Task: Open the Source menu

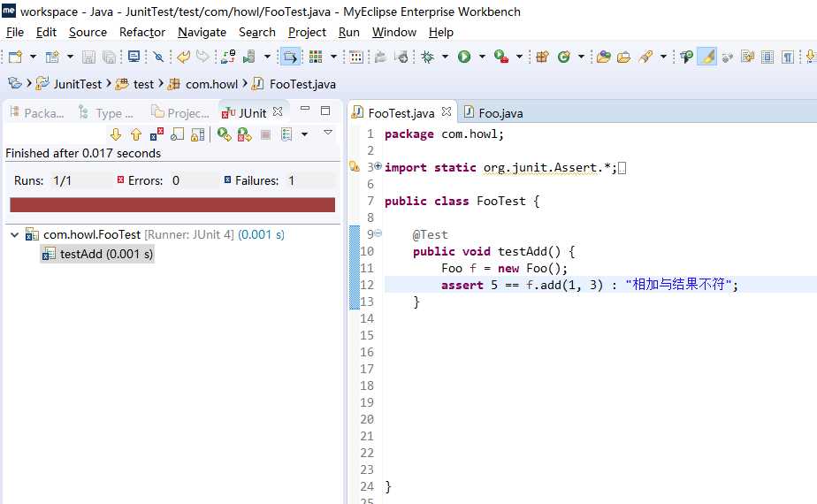Action: tap(88, 33)
